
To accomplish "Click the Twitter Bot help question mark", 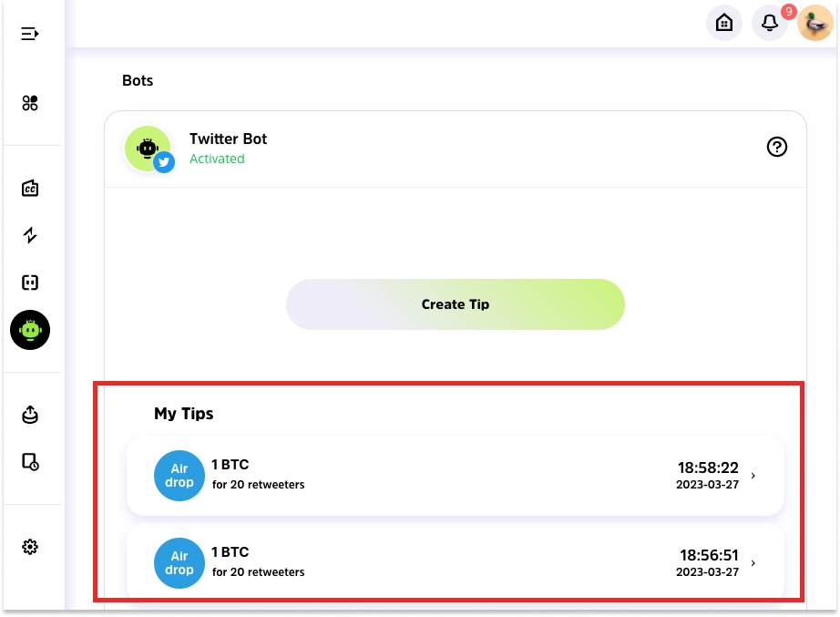I will click(777, 147).
